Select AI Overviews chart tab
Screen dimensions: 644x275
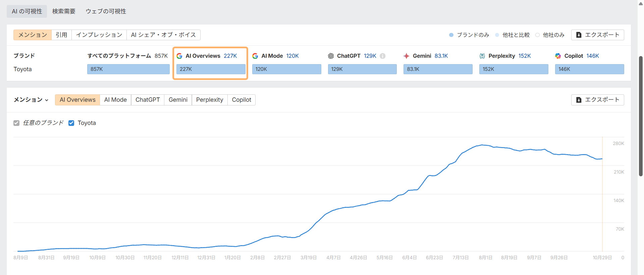[77, 100]
